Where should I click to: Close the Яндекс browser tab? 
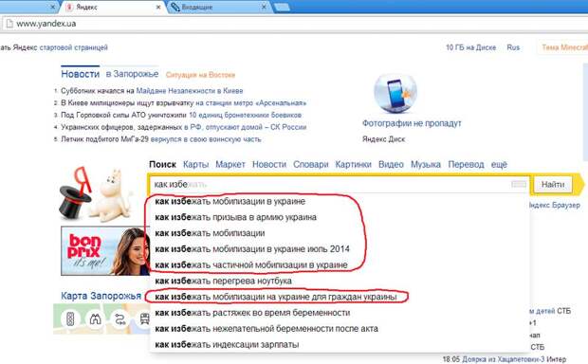tap(158, 8)
